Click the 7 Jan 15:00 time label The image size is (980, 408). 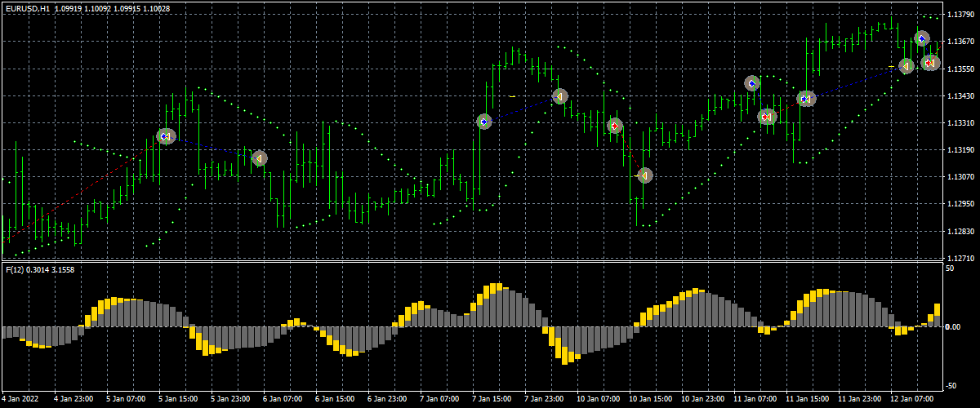click(491, 400)
